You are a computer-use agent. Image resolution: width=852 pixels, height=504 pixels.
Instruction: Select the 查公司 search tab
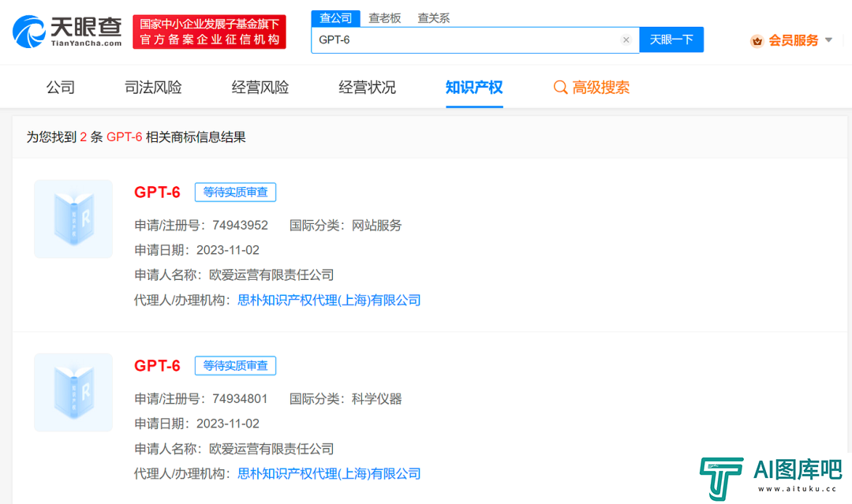click(335, 18)
